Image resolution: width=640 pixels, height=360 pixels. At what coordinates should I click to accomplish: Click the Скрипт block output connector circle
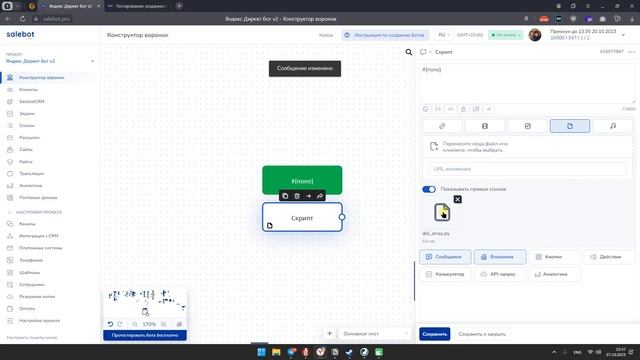(342, 217)
